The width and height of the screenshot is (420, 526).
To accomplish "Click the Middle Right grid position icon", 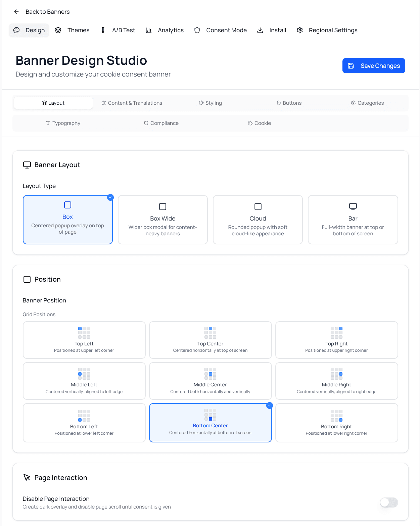I will [336, 374].
